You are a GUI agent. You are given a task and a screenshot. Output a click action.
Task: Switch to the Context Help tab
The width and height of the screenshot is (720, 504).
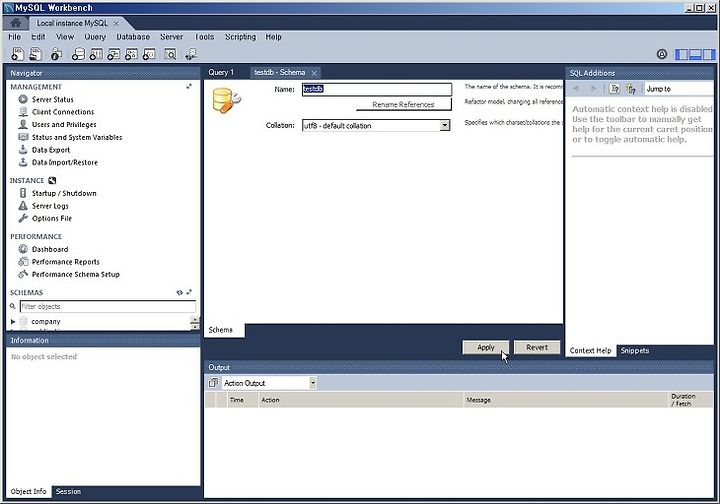coord(591,351)
